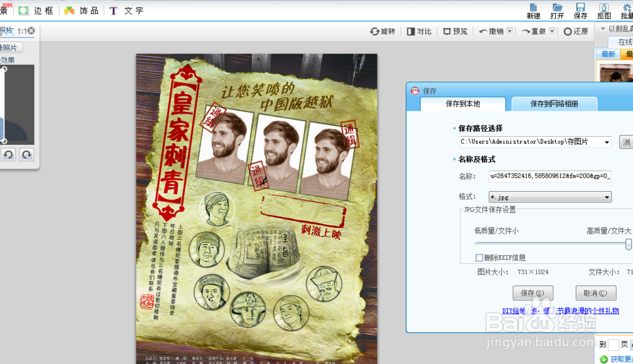Click the 饰品 clover icon
The image size is (633, 364).
(x=69, y=11)
